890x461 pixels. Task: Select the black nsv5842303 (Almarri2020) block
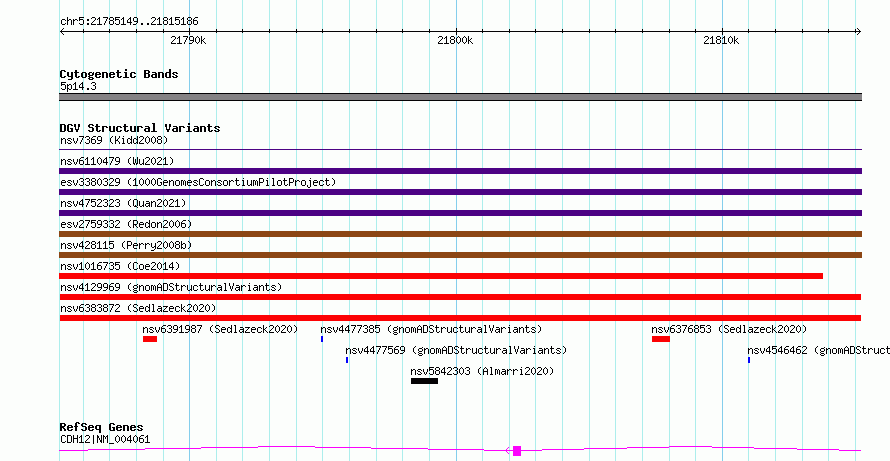pyautogui.click(x=425, y=381)
